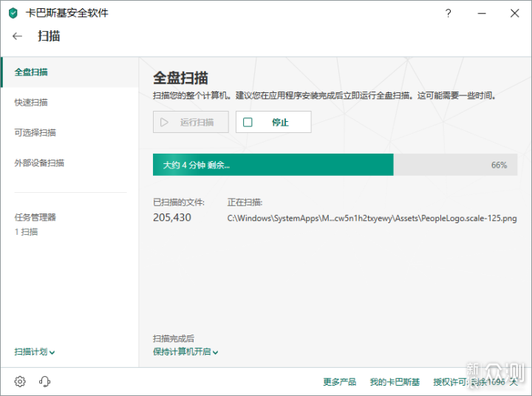Viewport: 532px width, 396px height.
Task: Click the disabled 运行扫描 button
Action: click(191, 122)
